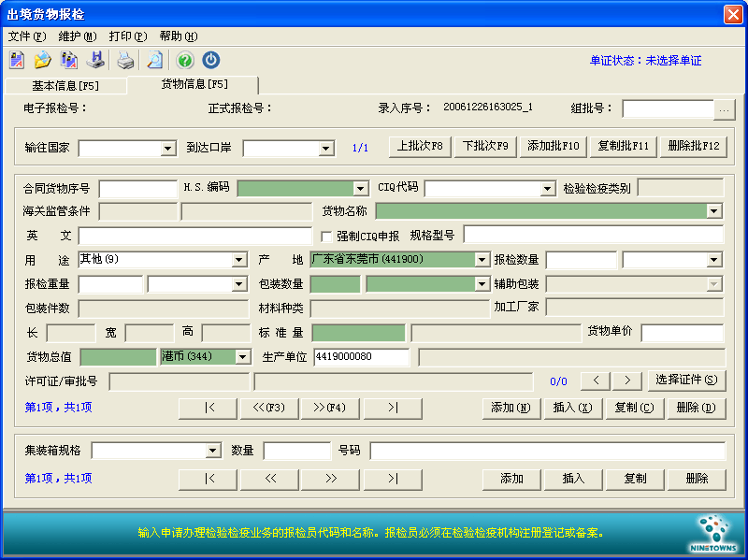Click the 英文 text input field
This screenshot has height=560, width=748.
[194, 236]
